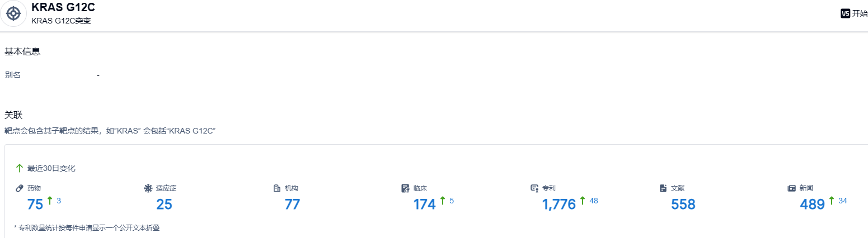Open the 1,776 patents count link

(559, 204)
